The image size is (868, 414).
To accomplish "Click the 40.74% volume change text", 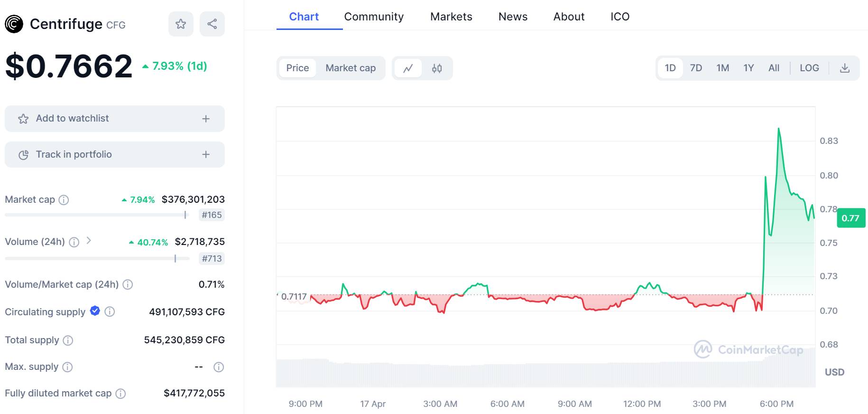I will pyautogui.click(x=148, y=242).
